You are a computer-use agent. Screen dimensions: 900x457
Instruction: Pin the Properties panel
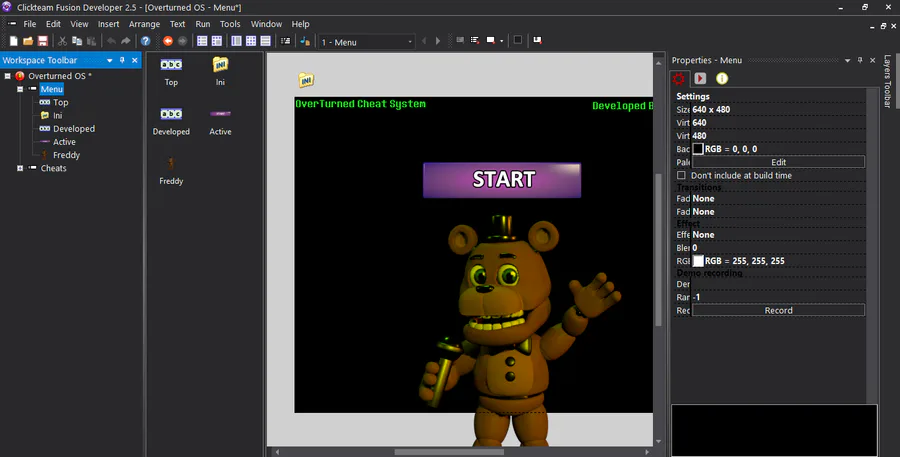pos(860,60)
